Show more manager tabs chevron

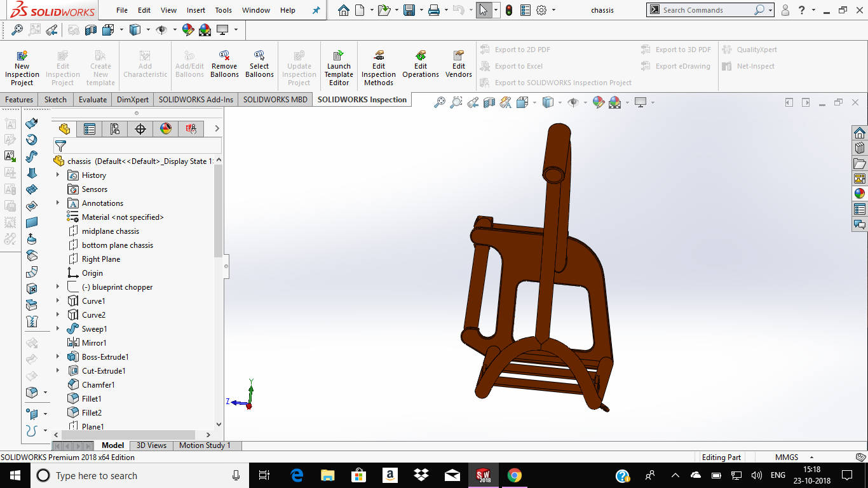point(217,129)
